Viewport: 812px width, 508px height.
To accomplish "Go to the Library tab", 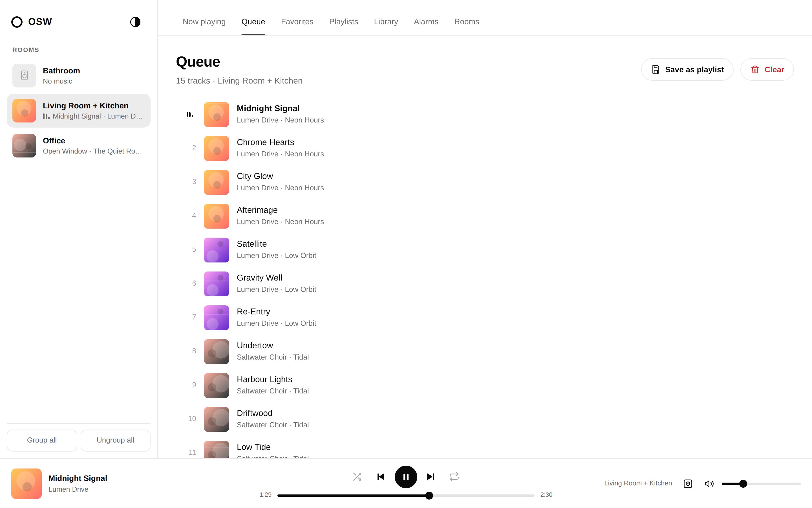I will click(386, 22).
